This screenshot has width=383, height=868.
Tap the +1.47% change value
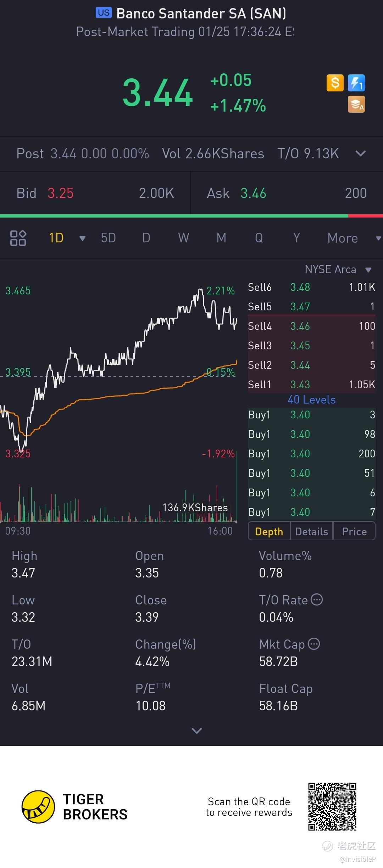(238, 106)
